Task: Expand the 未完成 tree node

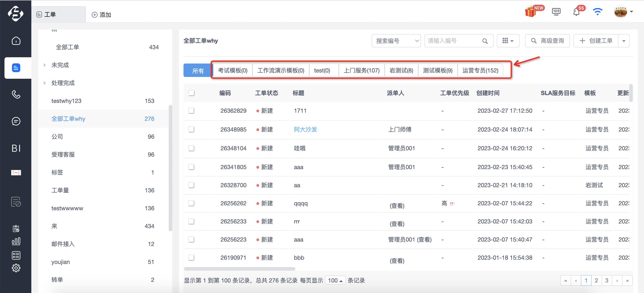Action: 45,65
